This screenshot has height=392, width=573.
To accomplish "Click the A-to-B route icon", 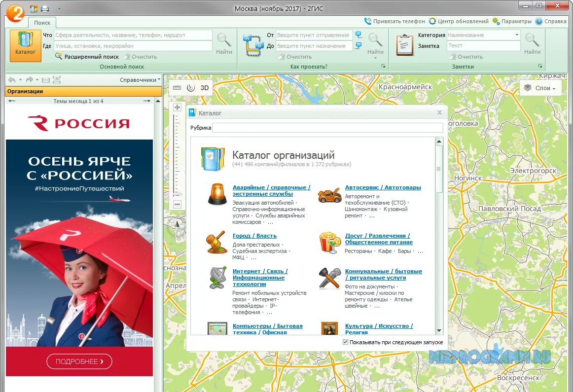I will [x=253, y=45].
